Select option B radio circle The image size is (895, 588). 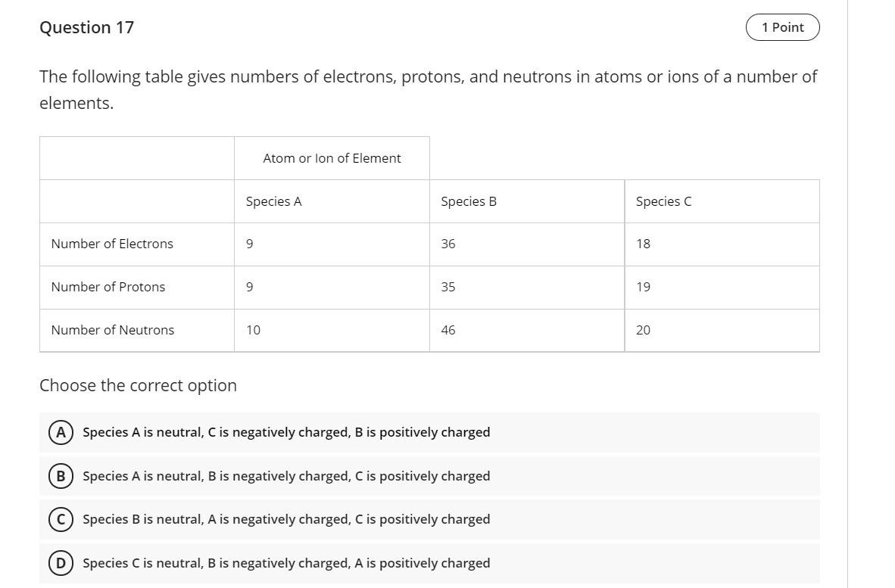pyautogui.click(x=61, y=476)
